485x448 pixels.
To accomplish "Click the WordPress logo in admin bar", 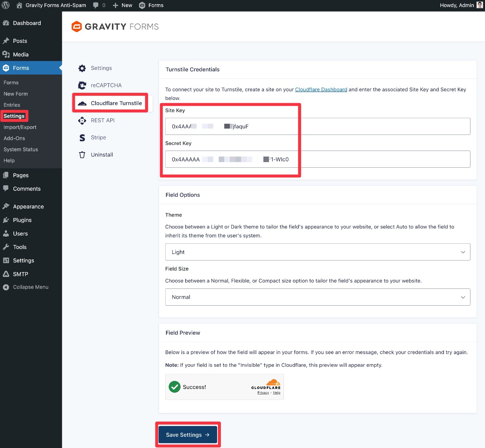I will 6,5.
